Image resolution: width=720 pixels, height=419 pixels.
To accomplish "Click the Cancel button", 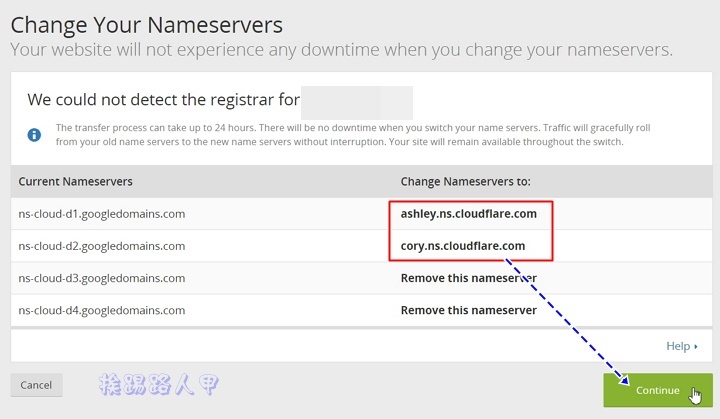I will click(x=36, y=385).
